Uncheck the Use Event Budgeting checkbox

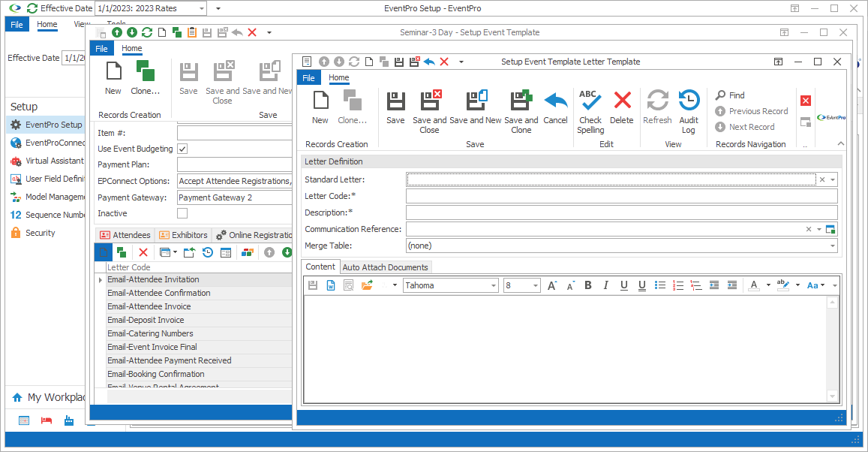click(x=182, y=149)
